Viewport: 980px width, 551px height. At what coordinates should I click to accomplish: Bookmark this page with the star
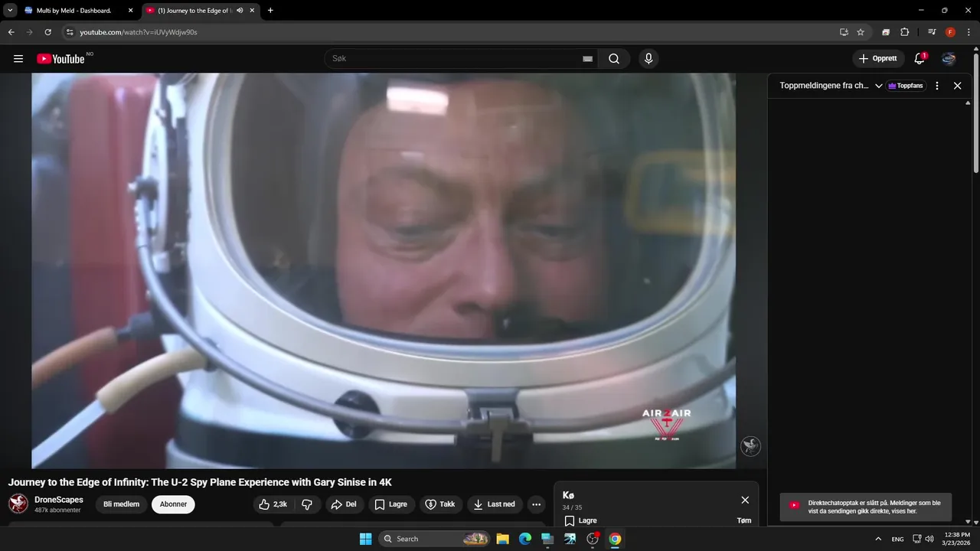(861, 32)
